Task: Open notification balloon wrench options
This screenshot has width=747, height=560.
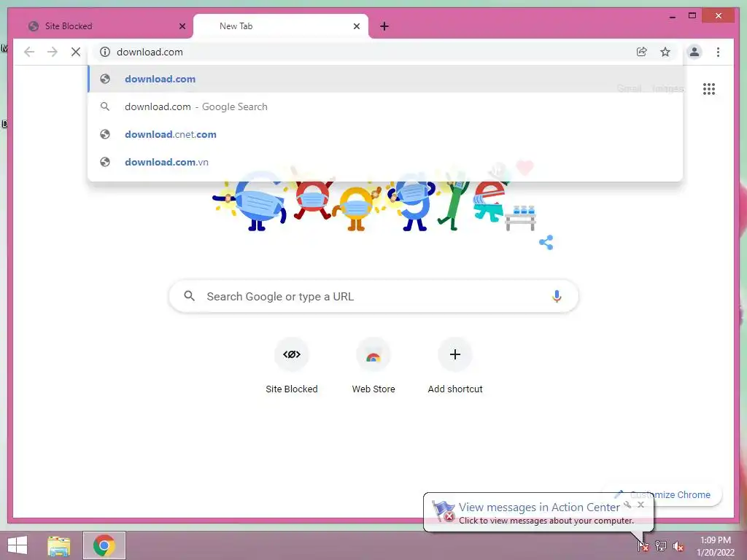Action: (627, 505)
